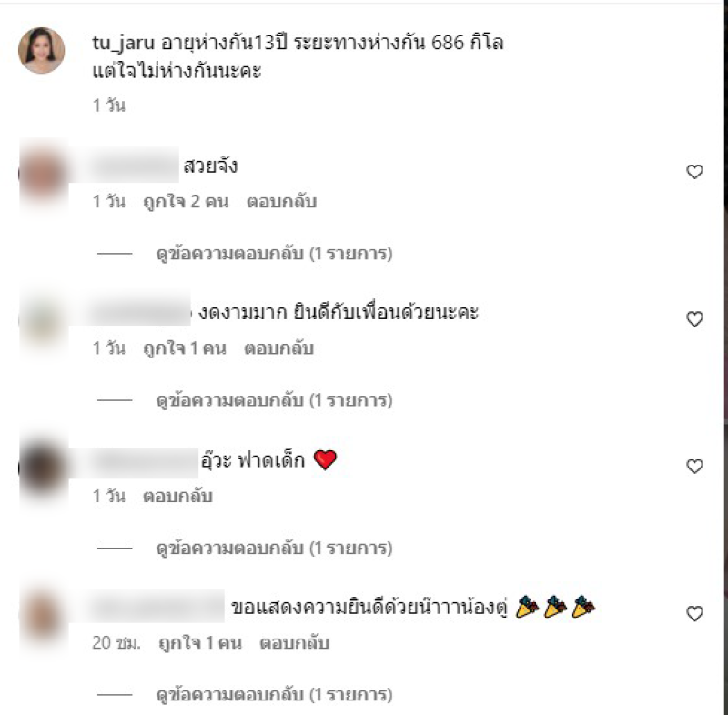Like the สวยจัง comment with heart icon
The image size is (728, 715).
click(694, 172)
